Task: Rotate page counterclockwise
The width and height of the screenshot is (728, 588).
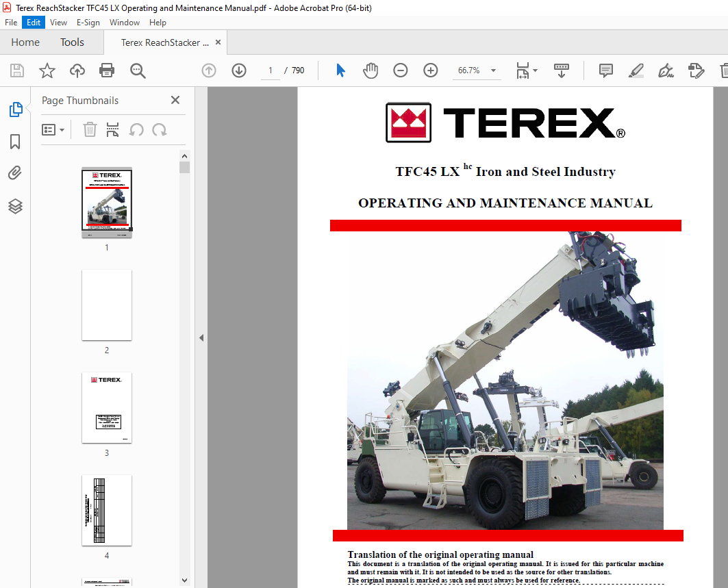Action: click(x=136, y=129)
